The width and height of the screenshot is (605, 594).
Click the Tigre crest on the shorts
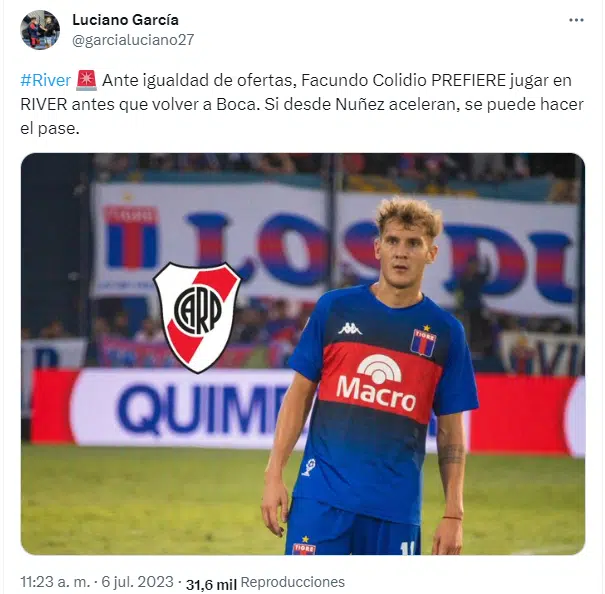coord(304,545)
